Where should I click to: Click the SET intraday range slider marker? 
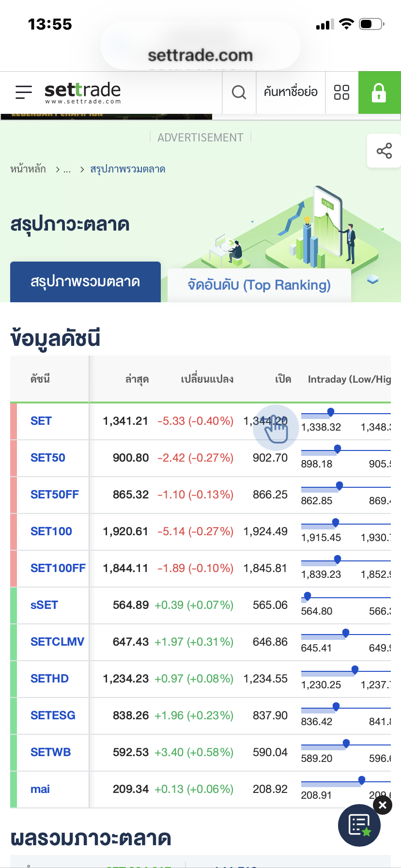pyautogui.click(x=331, y=412)
